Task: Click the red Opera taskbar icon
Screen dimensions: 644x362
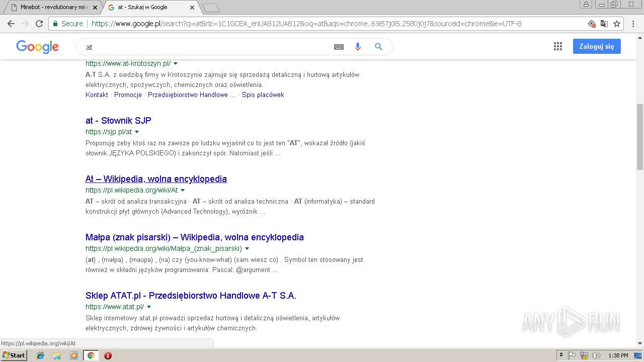Action: [x=108, y=355]
